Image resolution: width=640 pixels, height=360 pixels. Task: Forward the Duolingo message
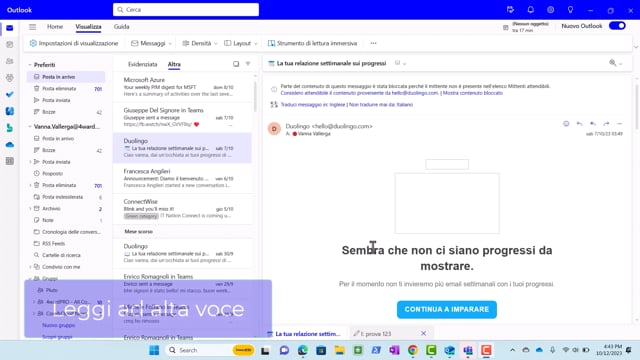tap(606, 124)
